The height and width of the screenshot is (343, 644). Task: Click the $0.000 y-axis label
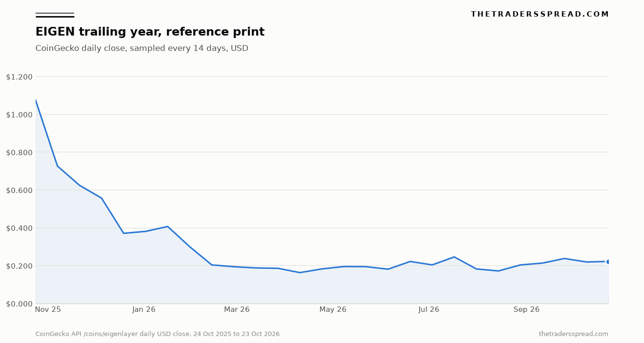tap(20, 304)
